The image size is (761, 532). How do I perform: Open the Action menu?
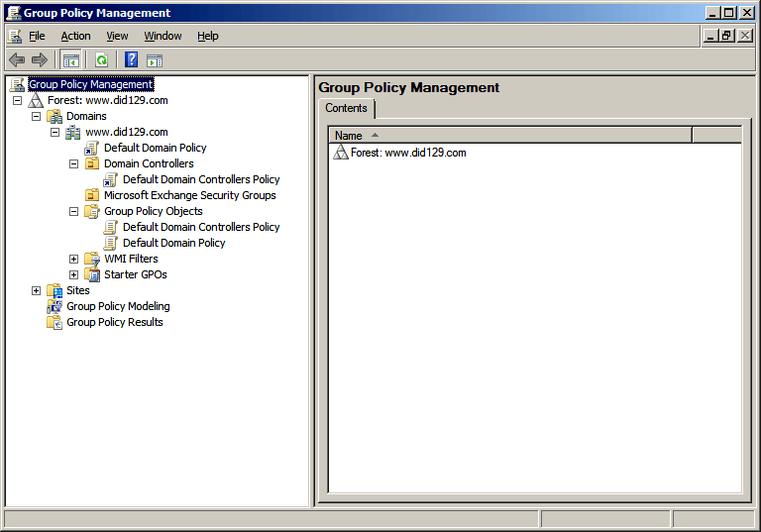click(75, 36)
